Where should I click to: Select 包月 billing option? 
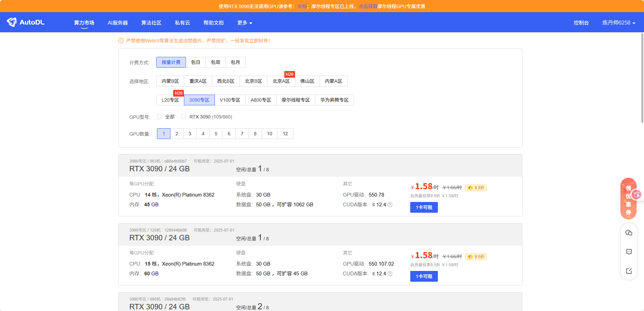coord(235,62)
